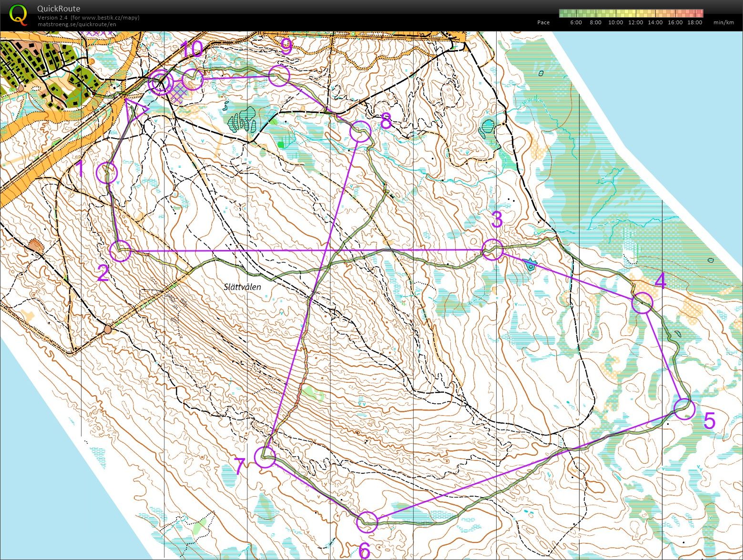This screenshot has height=560, width=743.
Task: Click control circle 6 on the map
Action: (367, 522)
